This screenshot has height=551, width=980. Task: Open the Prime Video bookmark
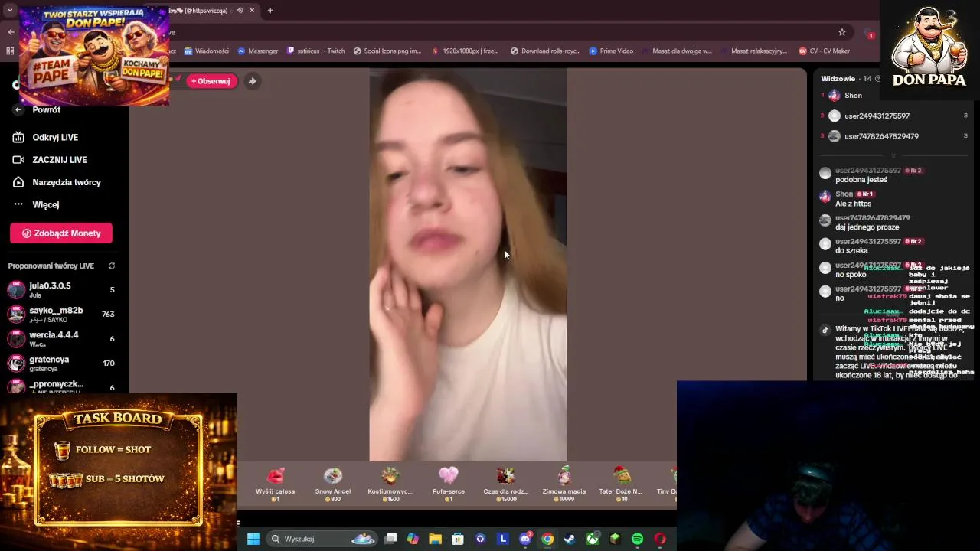click(x=611, y=51)
